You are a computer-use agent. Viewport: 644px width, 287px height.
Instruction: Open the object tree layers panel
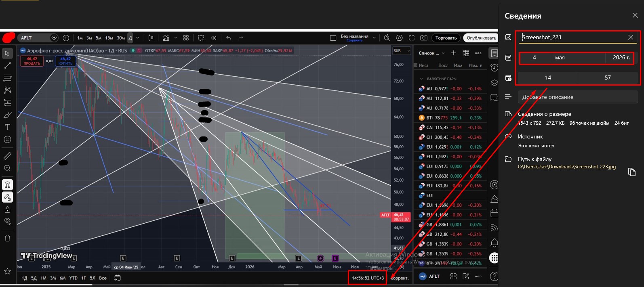click(x=494, y=82)
